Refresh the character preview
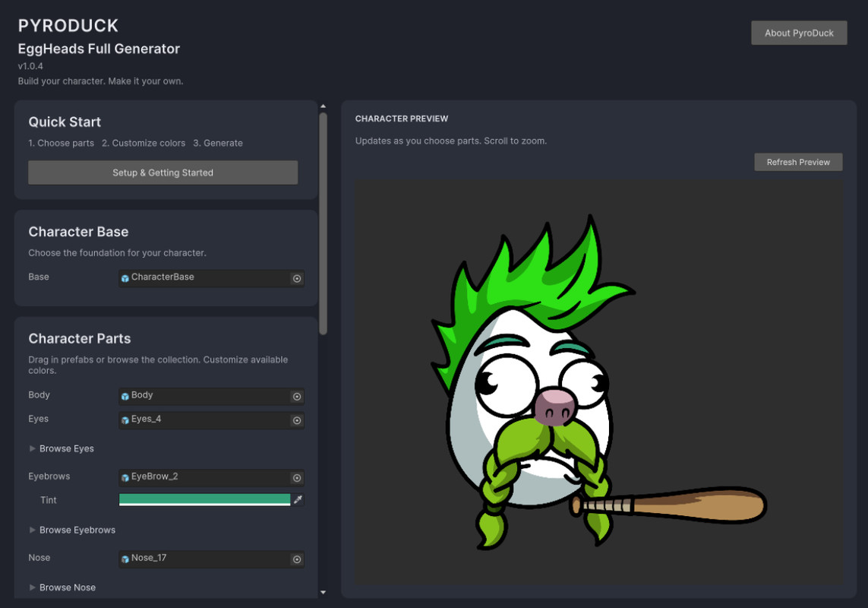Image resolution: width=868 pixels, height=608 pixels. tap(798, 162)
